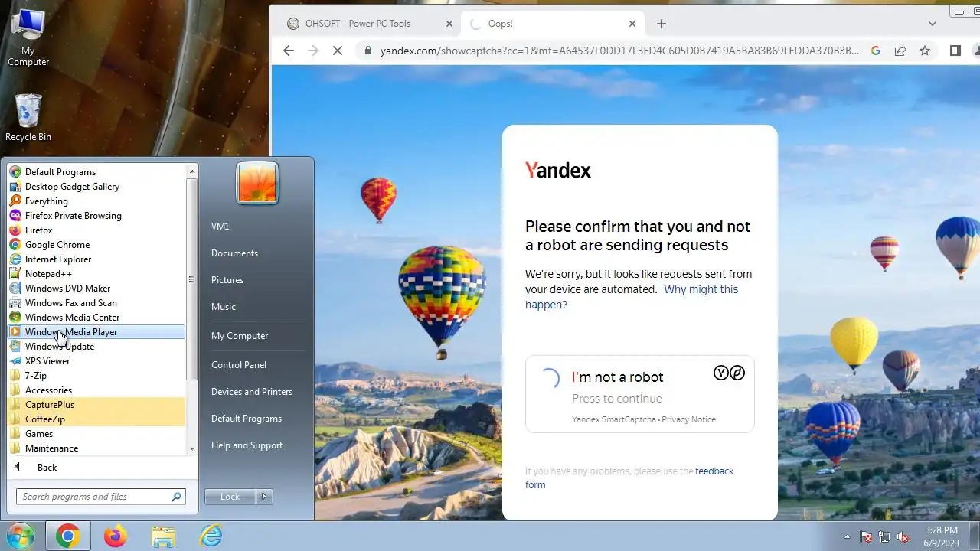Viewport: 980px width, 551px height.
Task: Launch Windows Media Player
Action: click(x=96, y=332)
